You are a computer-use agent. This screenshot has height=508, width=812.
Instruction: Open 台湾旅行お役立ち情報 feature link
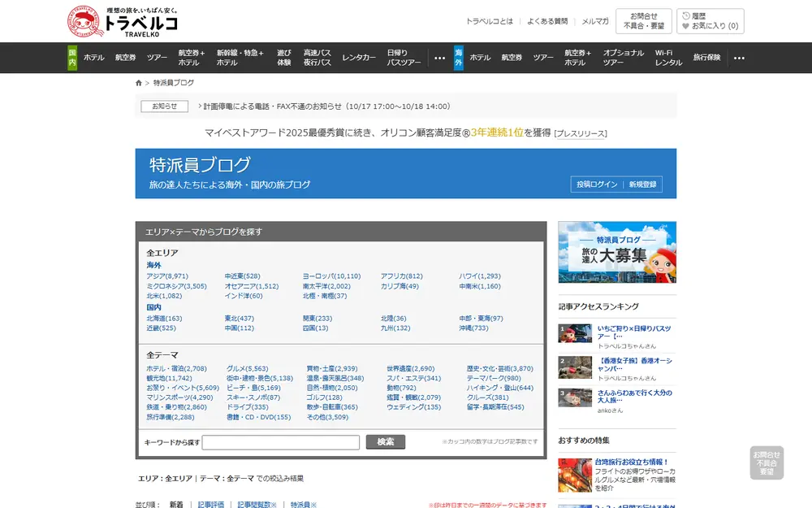pyautogui.click(x=632, y=462)
